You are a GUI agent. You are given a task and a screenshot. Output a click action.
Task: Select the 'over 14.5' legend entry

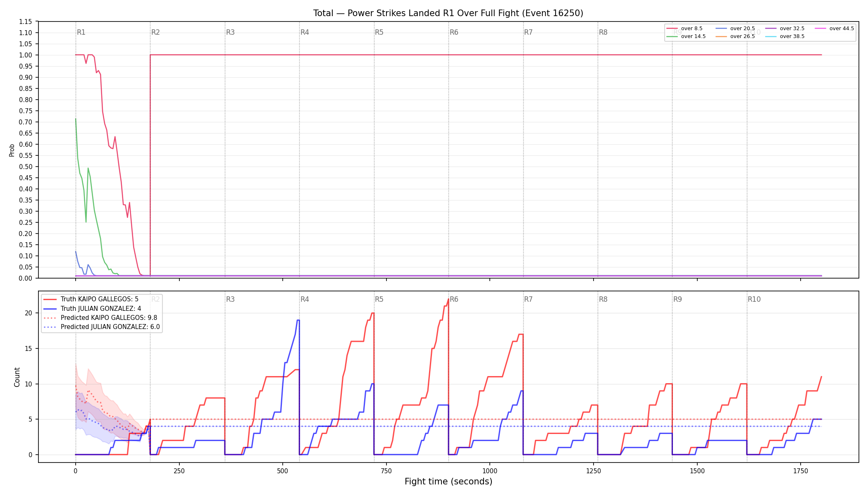686,36
